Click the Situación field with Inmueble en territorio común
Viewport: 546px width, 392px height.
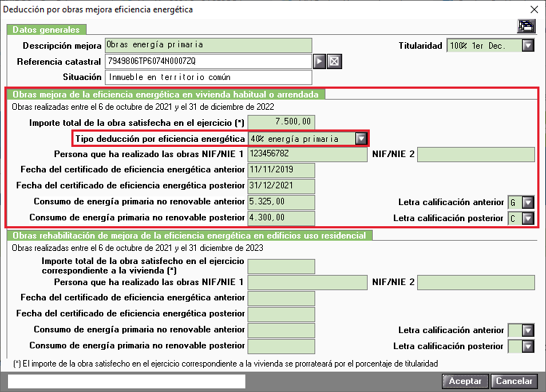coord(208,77)
